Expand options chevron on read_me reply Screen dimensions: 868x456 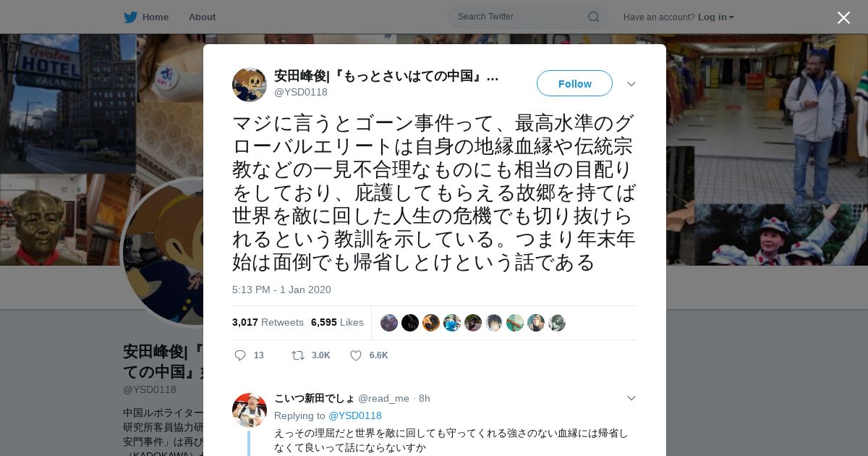(631, 398)
